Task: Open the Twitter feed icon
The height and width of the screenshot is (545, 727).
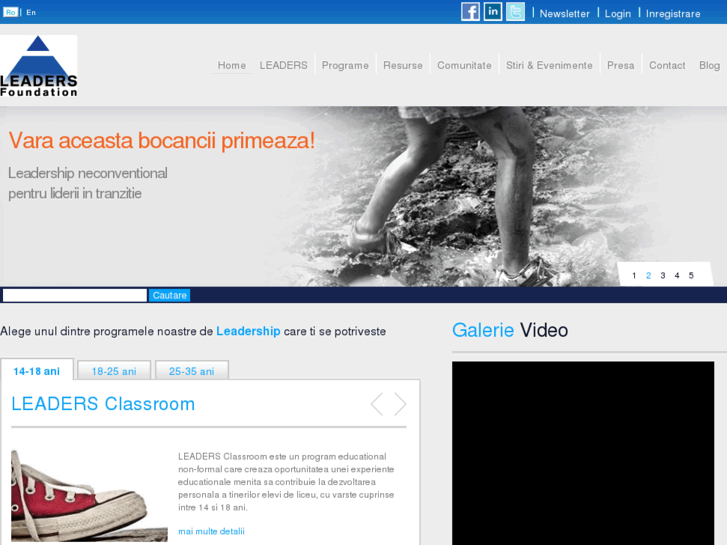Action: click(515, 12)
